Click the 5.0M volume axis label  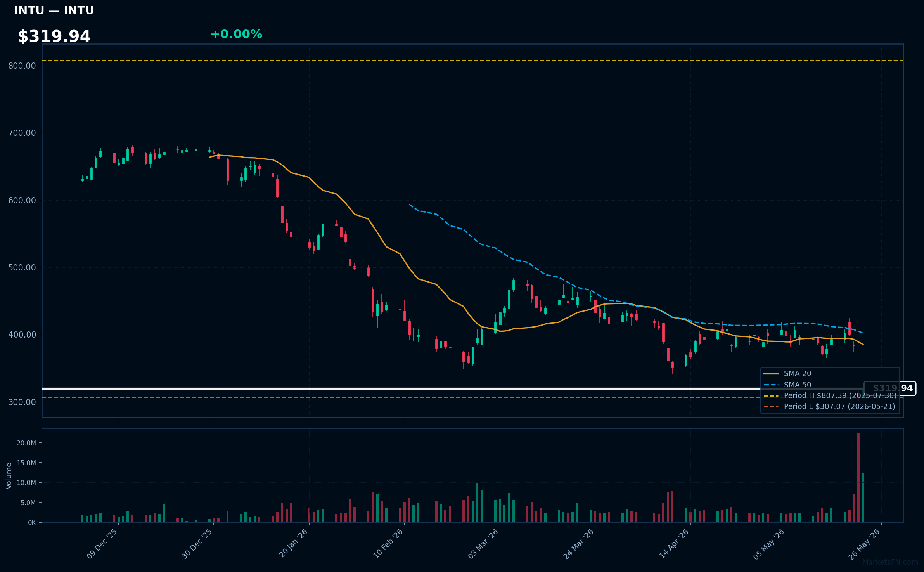tap(28, 503)
